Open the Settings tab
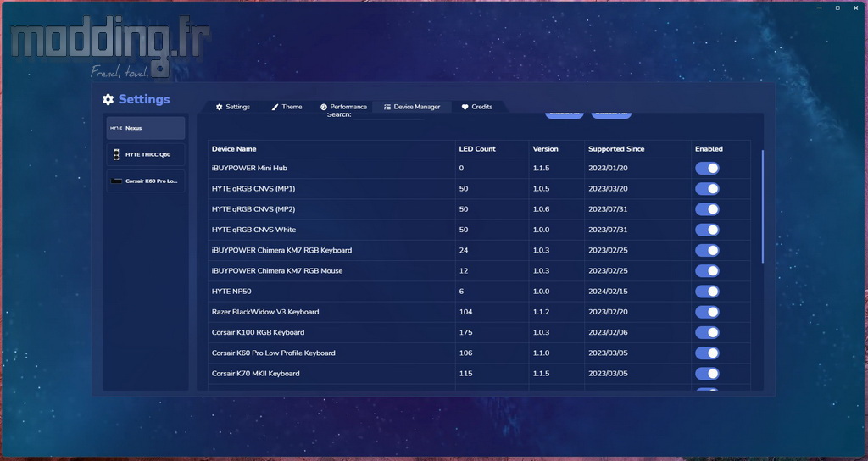 (232, 107)
